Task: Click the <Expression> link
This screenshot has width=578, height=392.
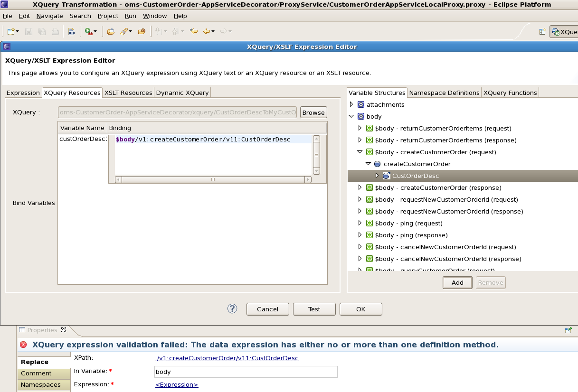Action: coord(177,384)
